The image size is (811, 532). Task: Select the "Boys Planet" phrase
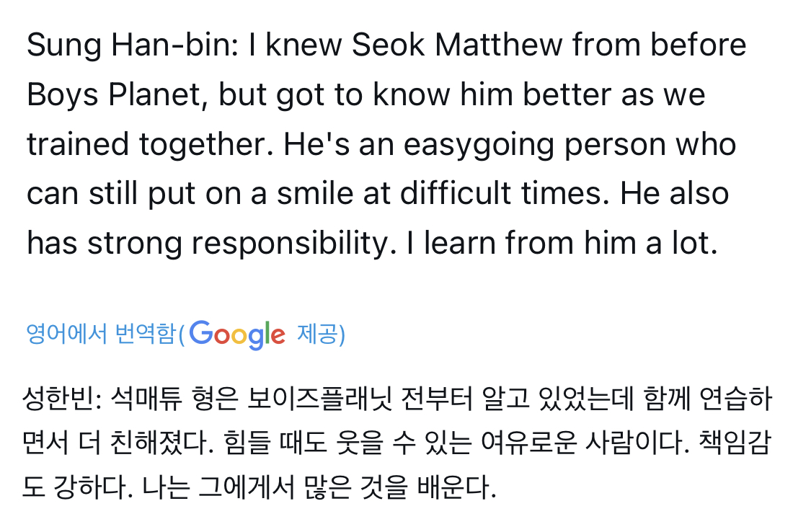click(115, 95)
